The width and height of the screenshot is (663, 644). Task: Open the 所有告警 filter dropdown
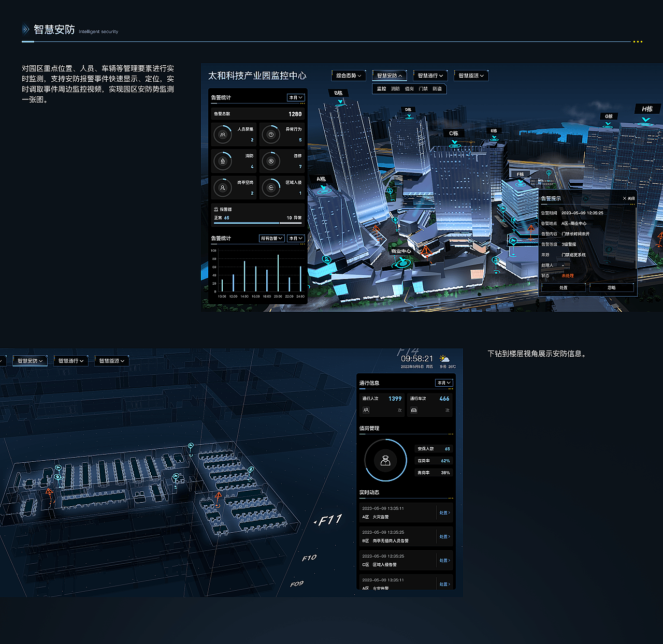272,238
